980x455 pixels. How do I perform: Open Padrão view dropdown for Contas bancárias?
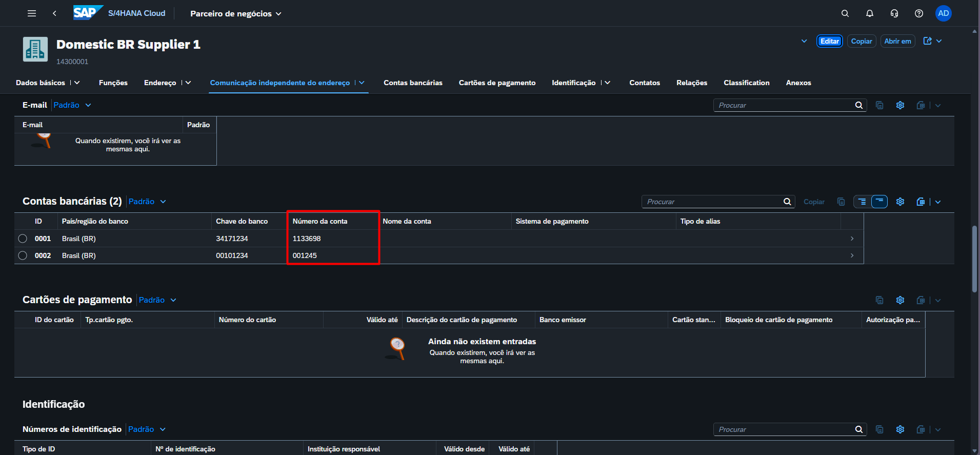pos(147,202)
